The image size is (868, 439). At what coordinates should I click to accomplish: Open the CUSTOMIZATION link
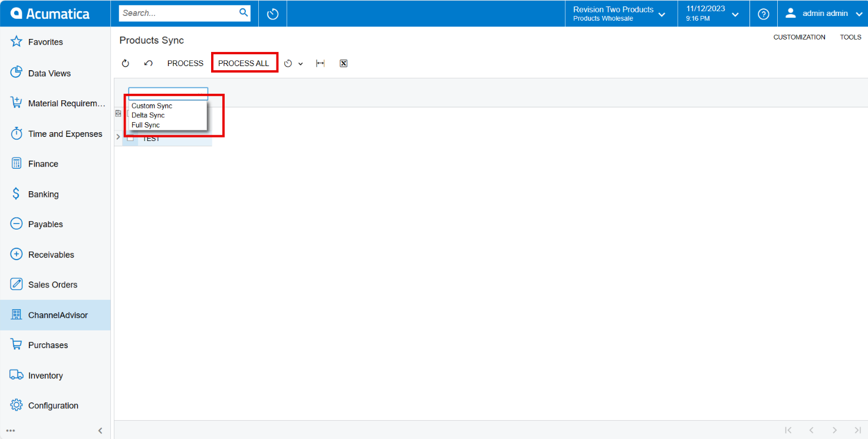point(799,37)
